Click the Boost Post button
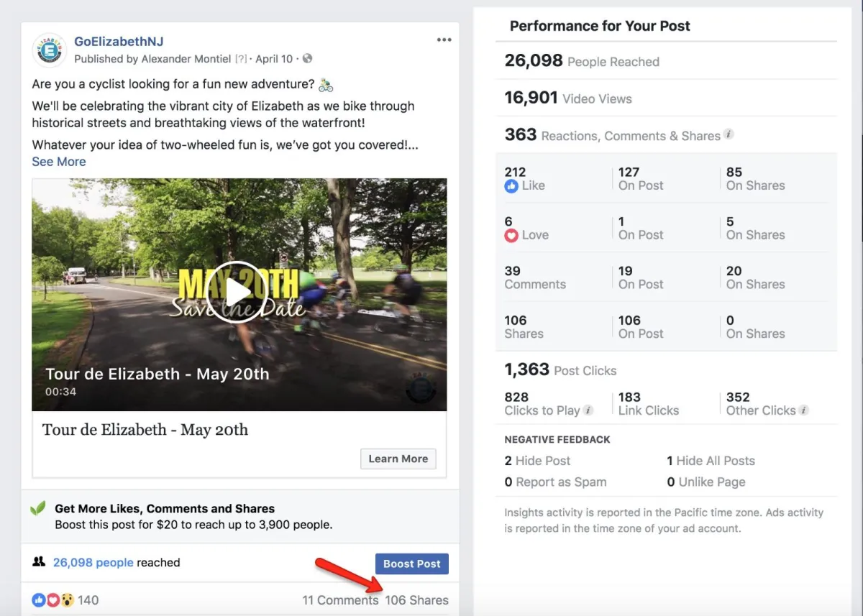This screenshot has height=616, width=863. [412, 564]
